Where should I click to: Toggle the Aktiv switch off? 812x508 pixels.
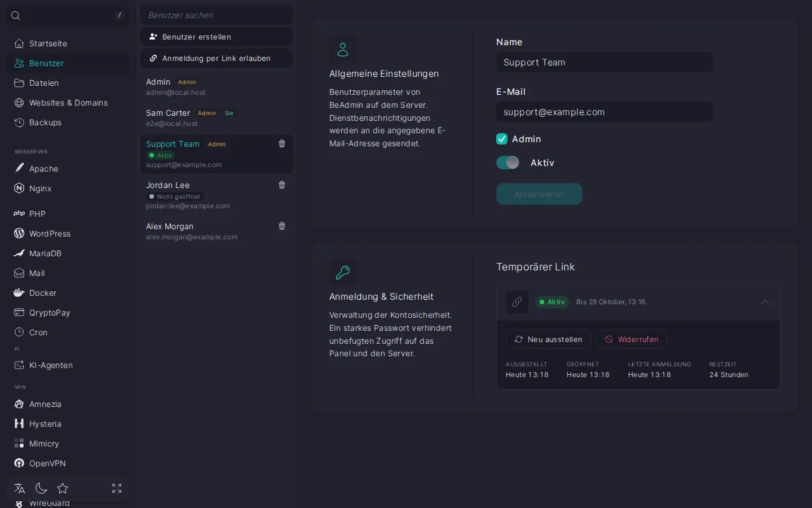(508, 163)
